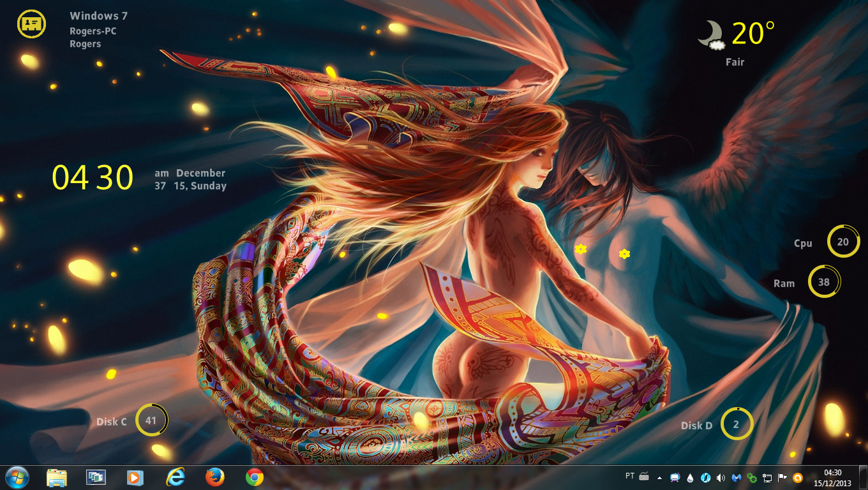
Task: Open the Windows Start menu orb
Action: 17,477
